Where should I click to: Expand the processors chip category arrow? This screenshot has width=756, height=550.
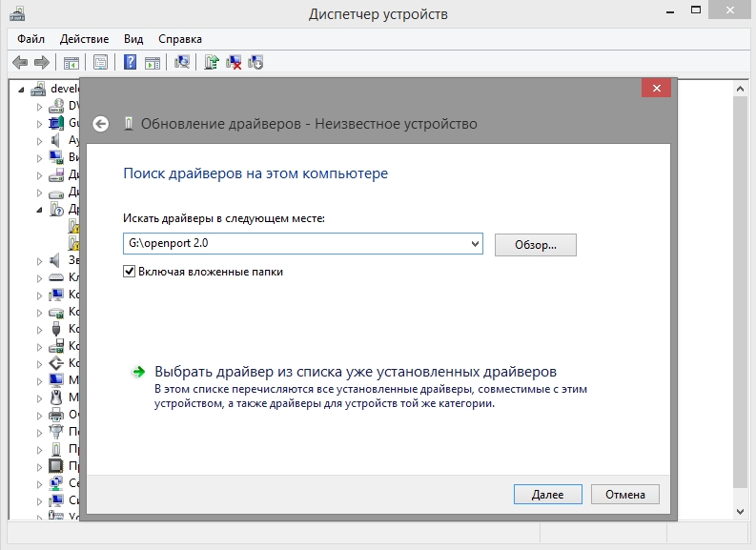click(39, 467)
